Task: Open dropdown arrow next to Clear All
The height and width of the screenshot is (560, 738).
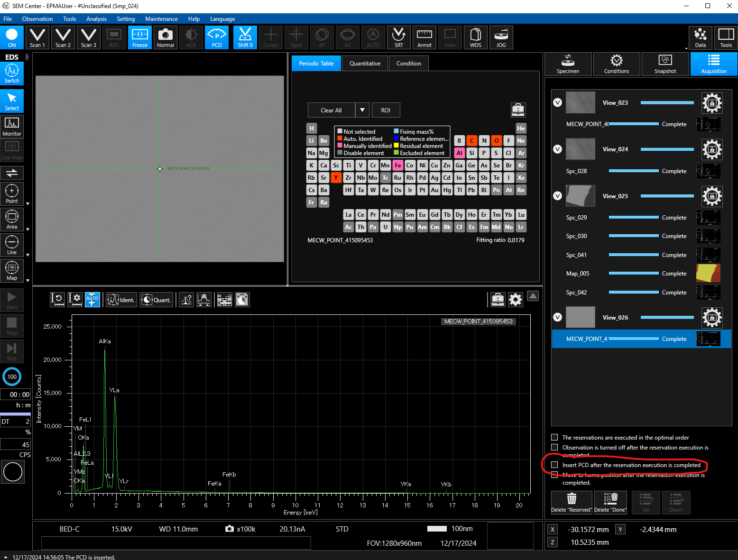Action: [x=362, y=110]
